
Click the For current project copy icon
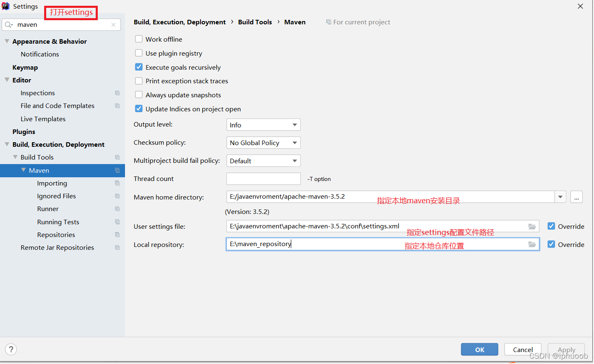(329, 22)
